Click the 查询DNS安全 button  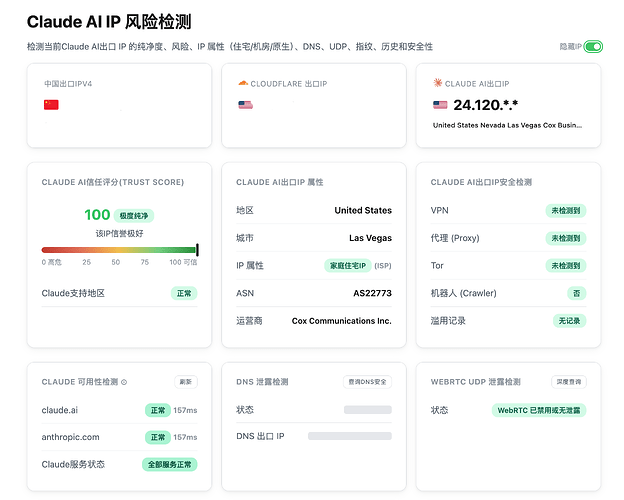367,382
